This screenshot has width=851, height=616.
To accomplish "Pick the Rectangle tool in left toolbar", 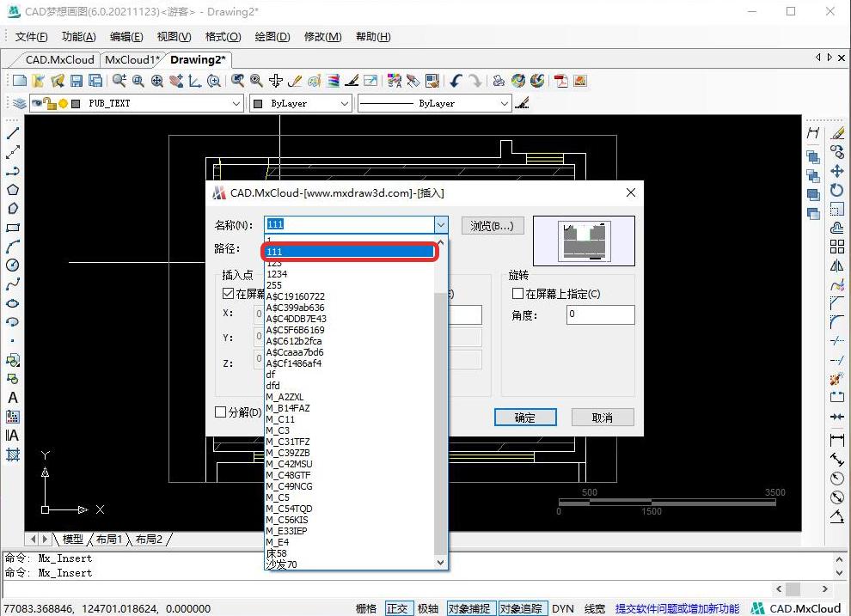I will tap(13, 228).
